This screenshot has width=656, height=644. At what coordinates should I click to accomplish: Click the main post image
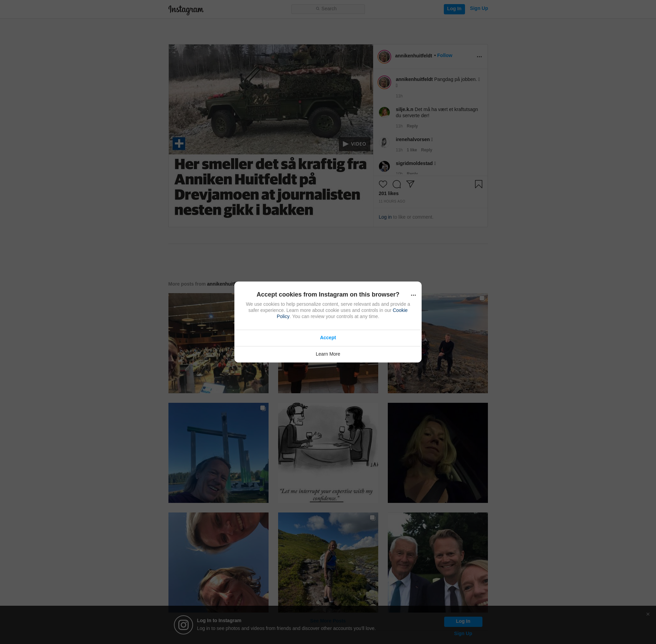pyautogui.click(x=271, y=136)
